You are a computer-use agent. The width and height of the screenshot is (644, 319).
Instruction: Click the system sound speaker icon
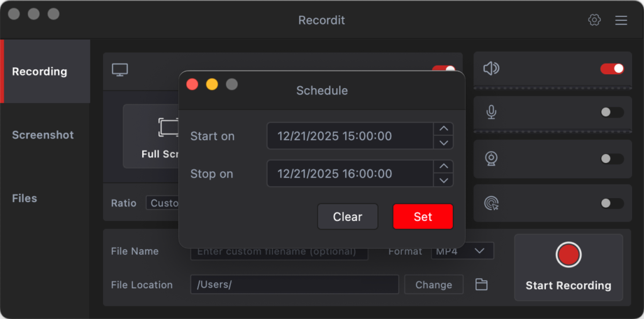pyautogui.click(x=491, y=68)
